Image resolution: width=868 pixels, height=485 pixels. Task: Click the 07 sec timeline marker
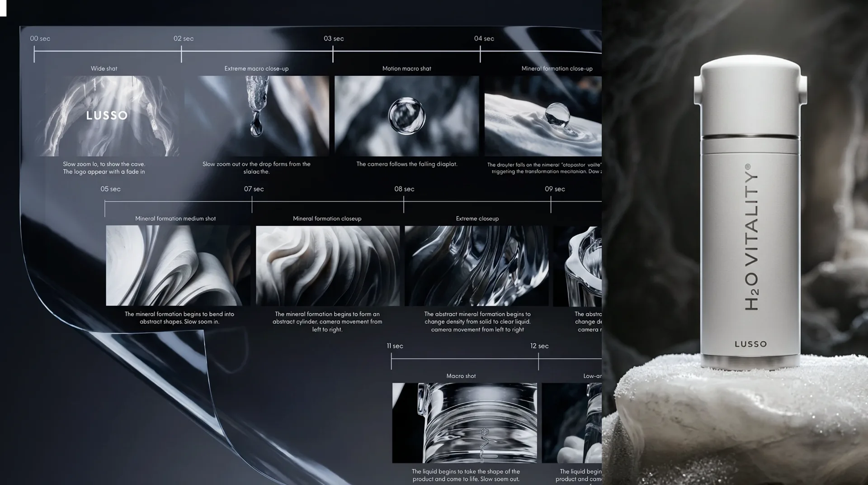(x=254, y=189)
